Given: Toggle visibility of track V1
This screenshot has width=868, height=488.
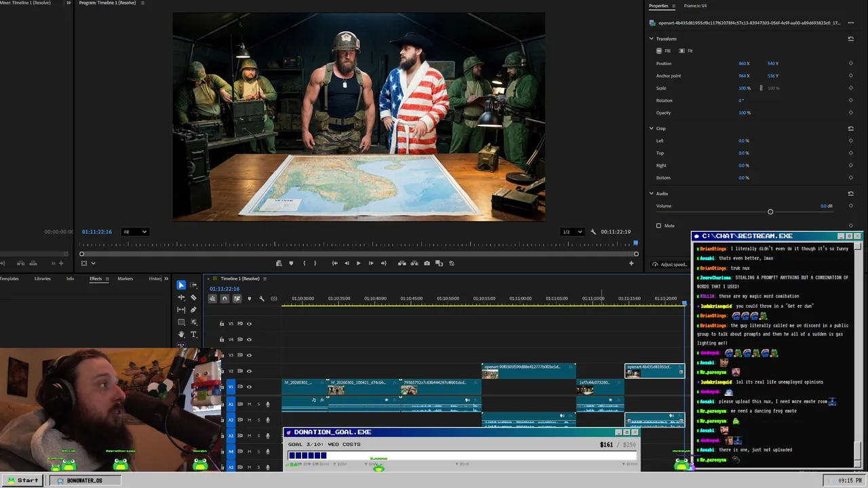Looking at the screenshot, I should tap(249, 387).
